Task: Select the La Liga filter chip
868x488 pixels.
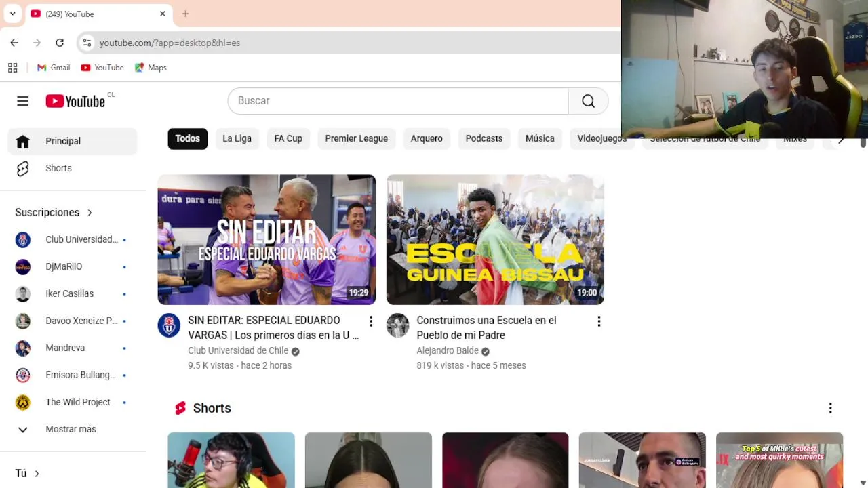Action: pos(237,138)
